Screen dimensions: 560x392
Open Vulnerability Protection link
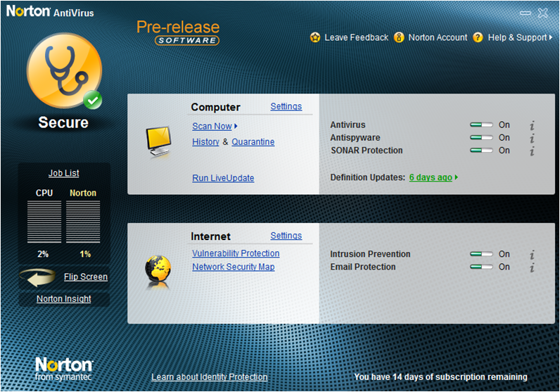236,253
